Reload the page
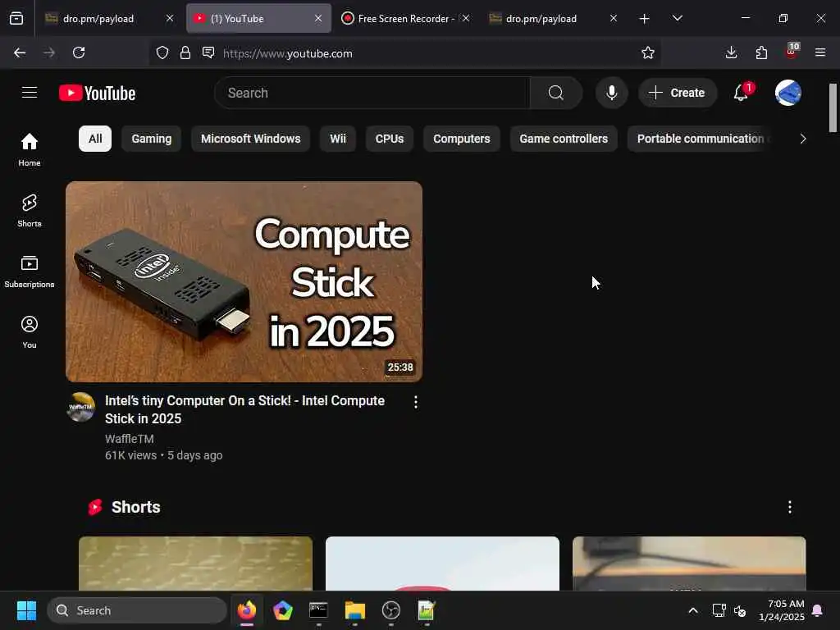Image resolution: width=840 pixels, height=630 pixels. [x=79, y=52]
